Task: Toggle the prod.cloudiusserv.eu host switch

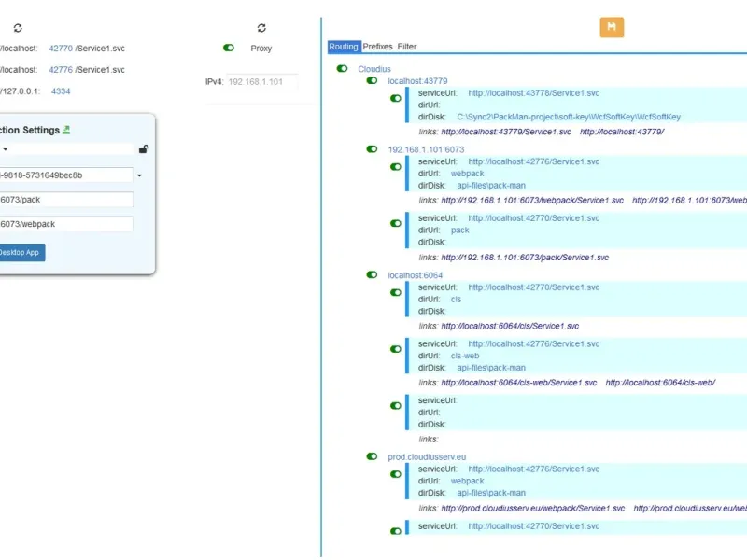Action: [x=372, y=456]
